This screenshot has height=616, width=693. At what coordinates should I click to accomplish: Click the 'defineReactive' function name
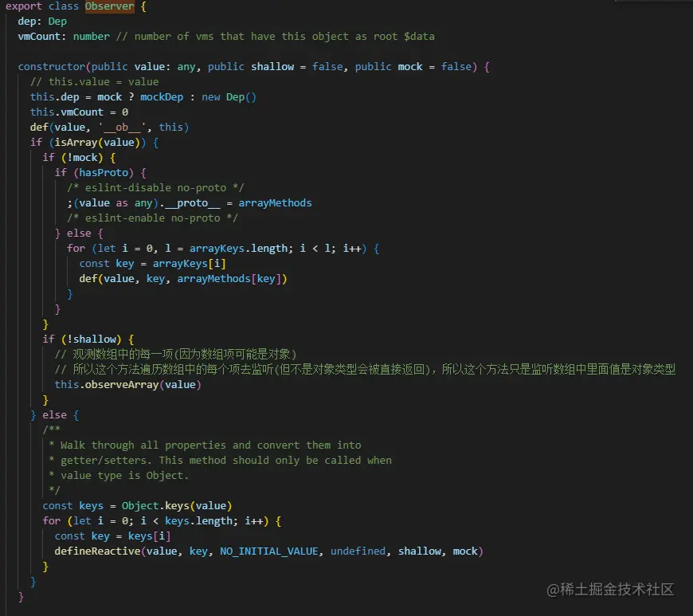[x=97, y=551]
